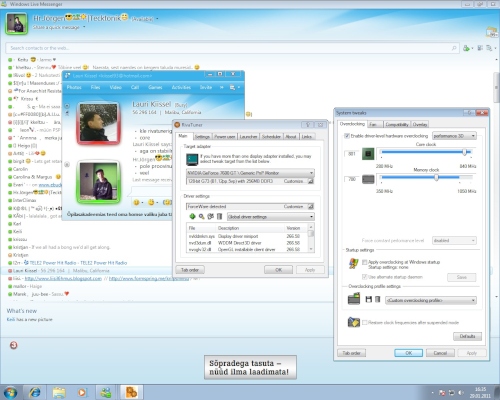Open Windows Media Player from the taskbar
This screenshot has height=400, width=500.
(82, 392)
